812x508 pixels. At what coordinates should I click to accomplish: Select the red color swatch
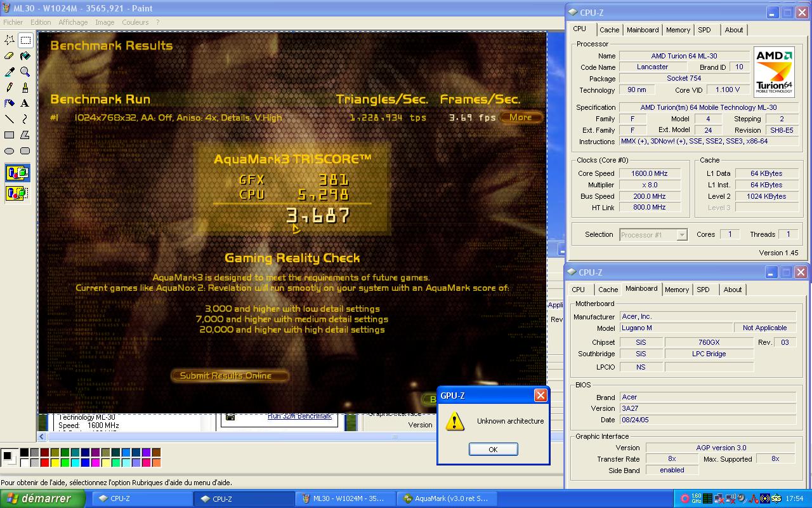click(x=44, y=462)
